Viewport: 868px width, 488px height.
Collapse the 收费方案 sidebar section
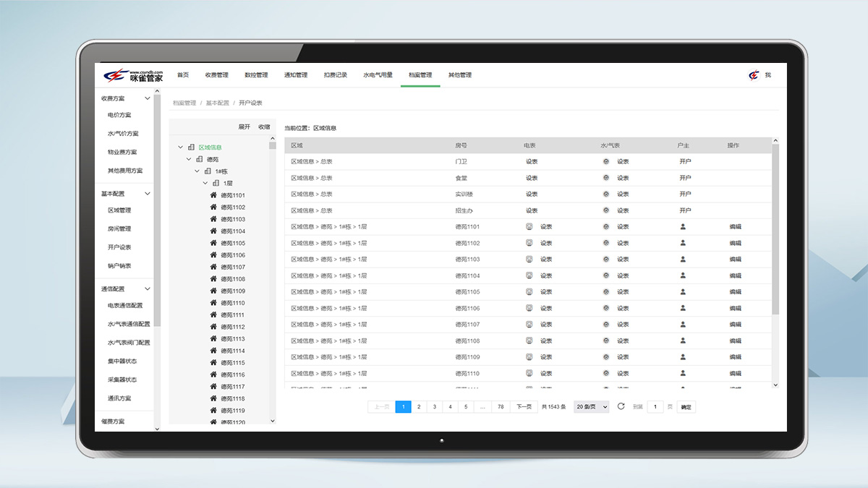click(148, 98)
